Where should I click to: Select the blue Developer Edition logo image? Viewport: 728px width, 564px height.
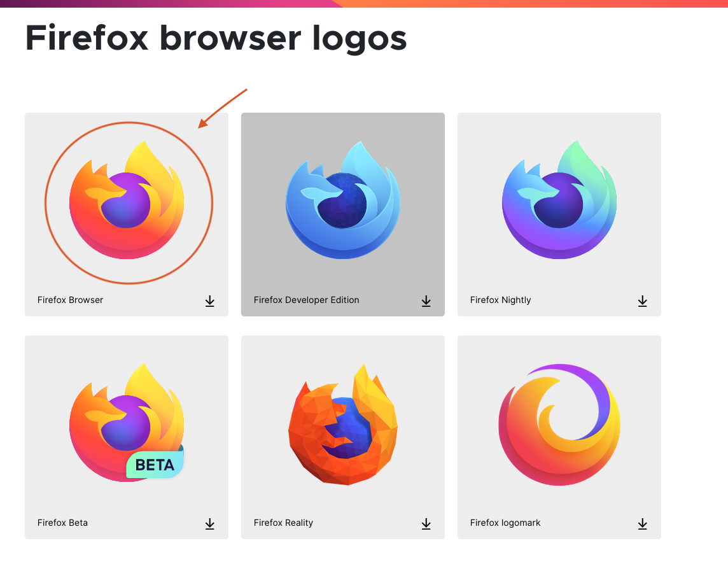click(342, 200)
